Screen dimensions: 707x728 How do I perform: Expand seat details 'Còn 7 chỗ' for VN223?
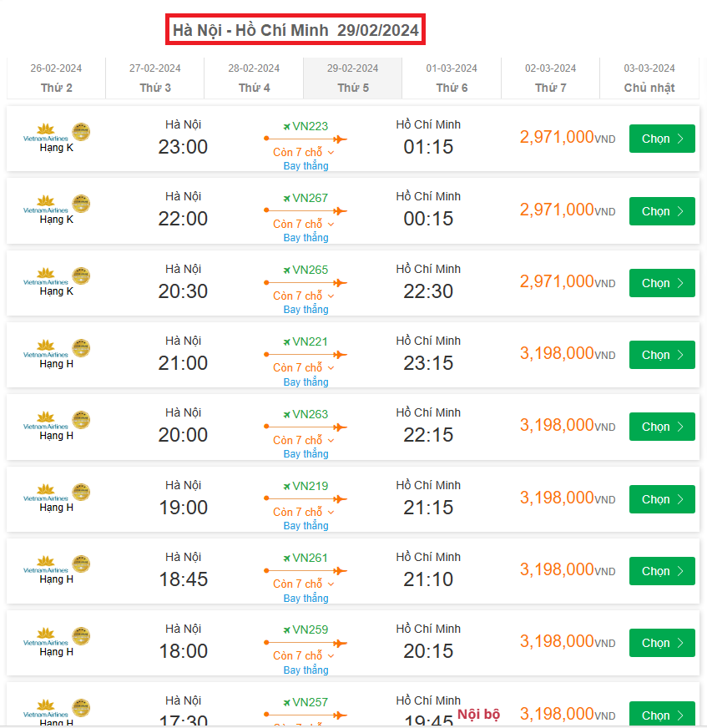point(303,153)
